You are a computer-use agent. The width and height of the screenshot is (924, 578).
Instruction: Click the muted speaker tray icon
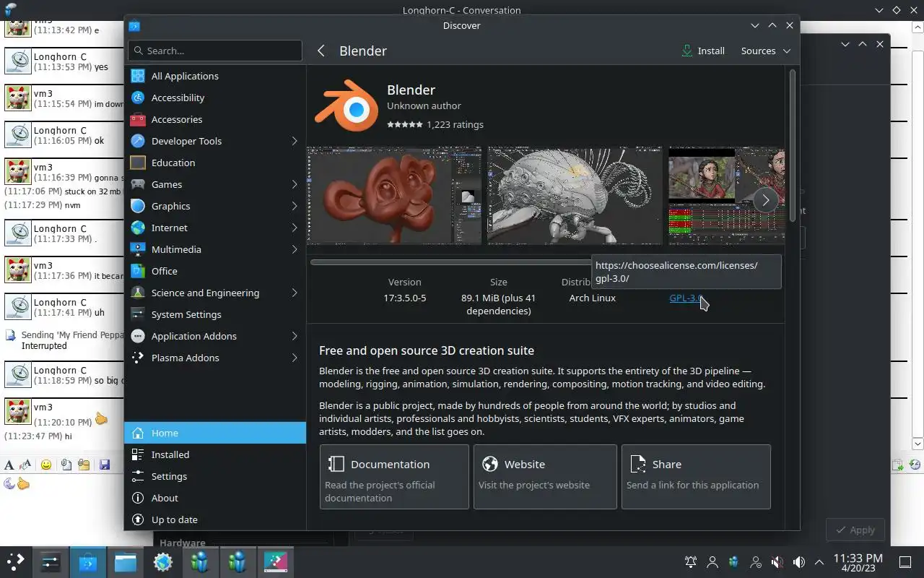tap(777, 561)
